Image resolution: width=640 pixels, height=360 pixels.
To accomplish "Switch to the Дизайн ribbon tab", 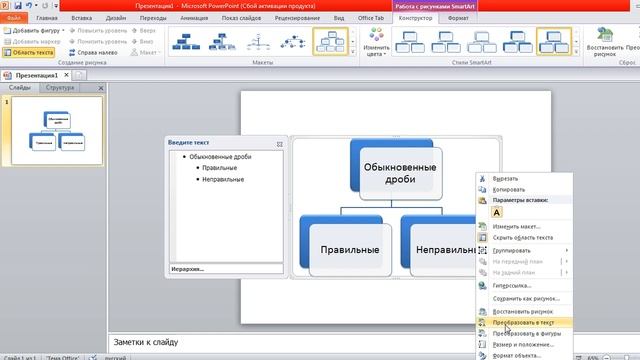I will [116, 18].
